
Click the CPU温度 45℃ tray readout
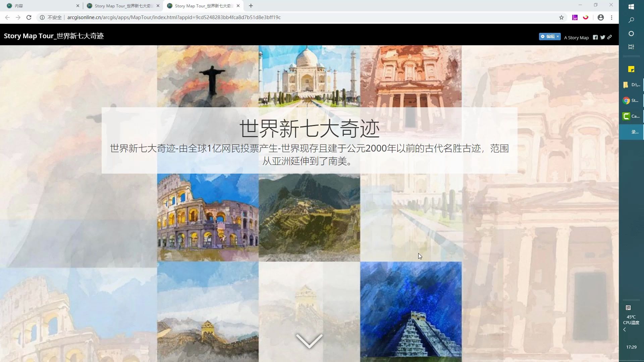point(631,320)
